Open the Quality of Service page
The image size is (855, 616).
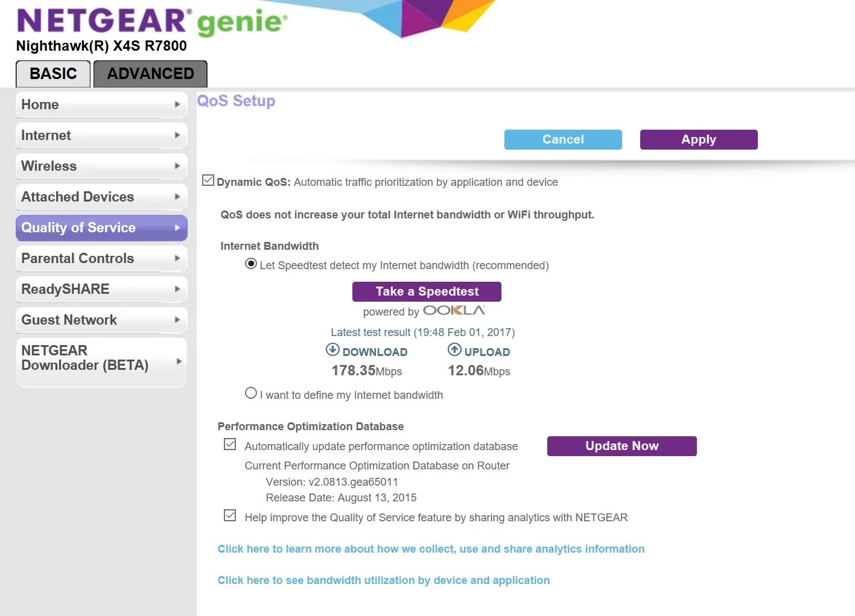point(101,227)
